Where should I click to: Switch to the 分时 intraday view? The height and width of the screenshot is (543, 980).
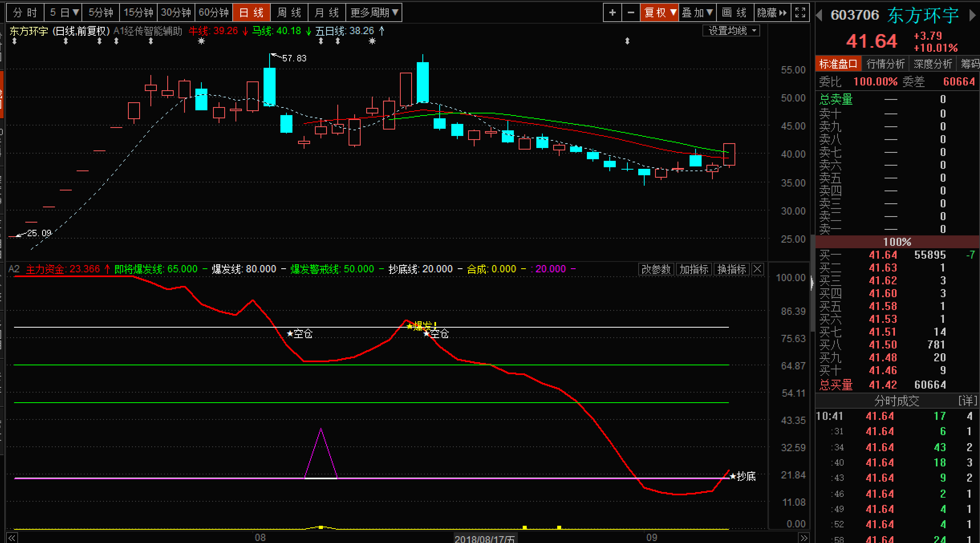(25, 13)
